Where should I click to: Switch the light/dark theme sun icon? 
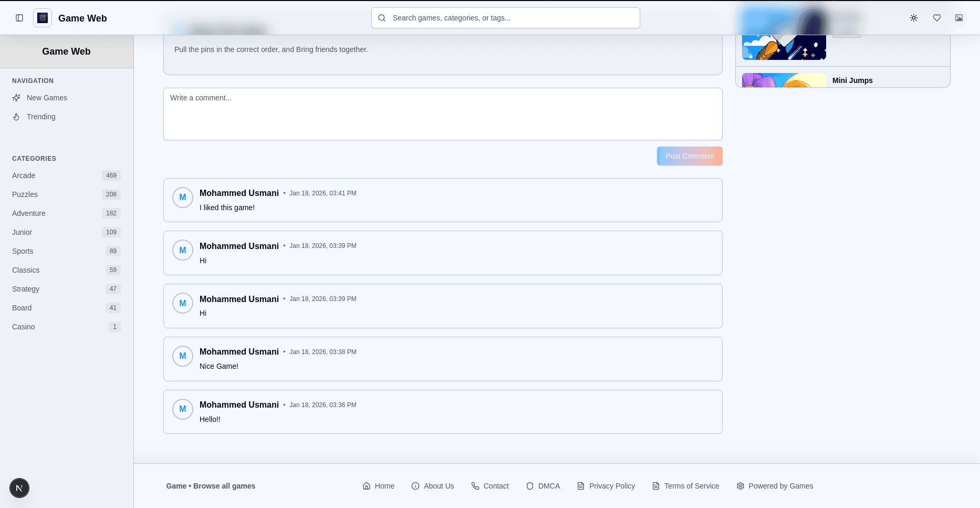click(914, 18)
